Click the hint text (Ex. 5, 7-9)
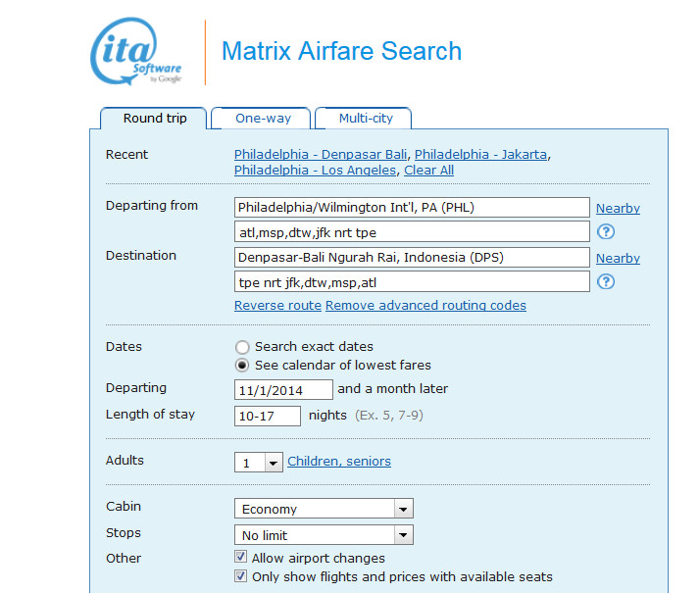Viewport: 700px width, 593px height. 389,416
